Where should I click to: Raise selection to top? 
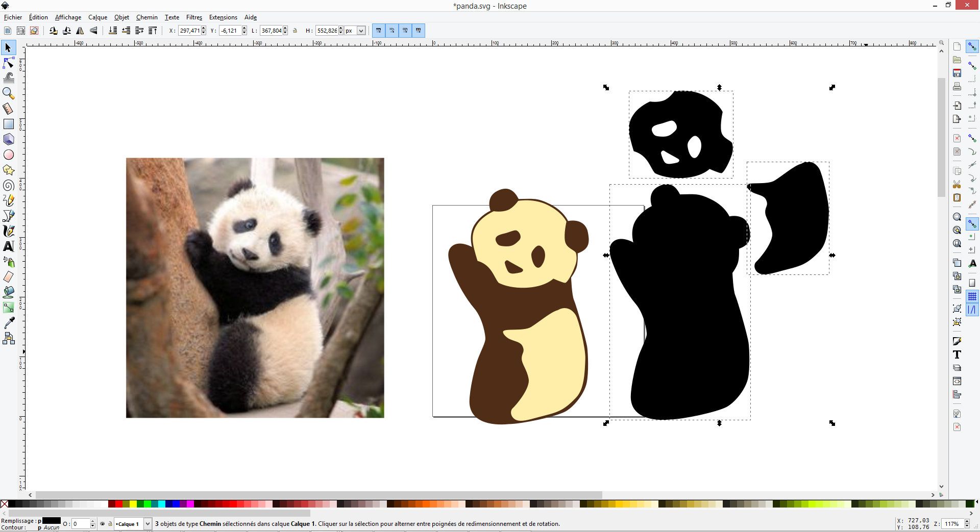coord(153,31)
